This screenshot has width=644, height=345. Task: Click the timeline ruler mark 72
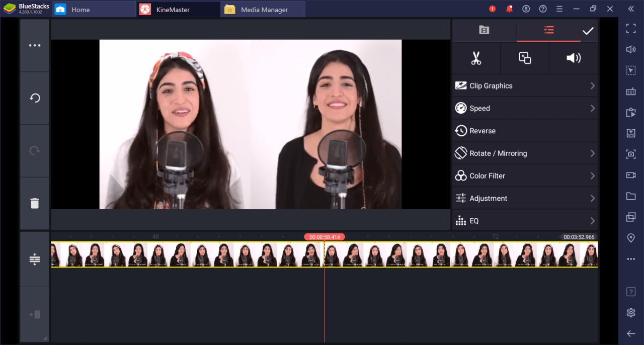(x=495, y=236)
